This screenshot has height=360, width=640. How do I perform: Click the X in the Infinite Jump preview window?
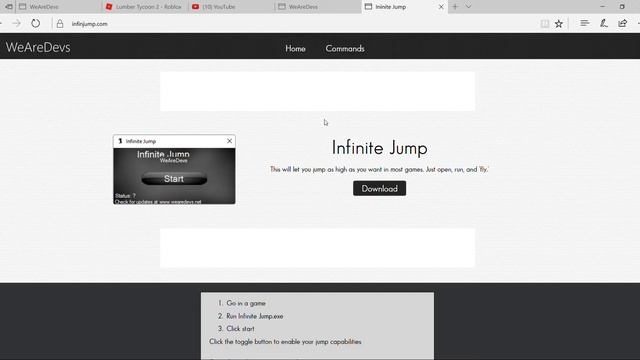[x=229, y=141]
